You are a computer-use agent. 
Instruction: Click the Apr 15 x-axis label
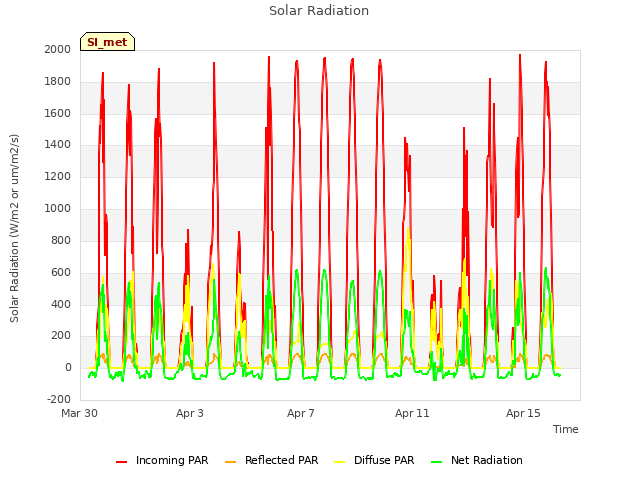coord(523,413)
